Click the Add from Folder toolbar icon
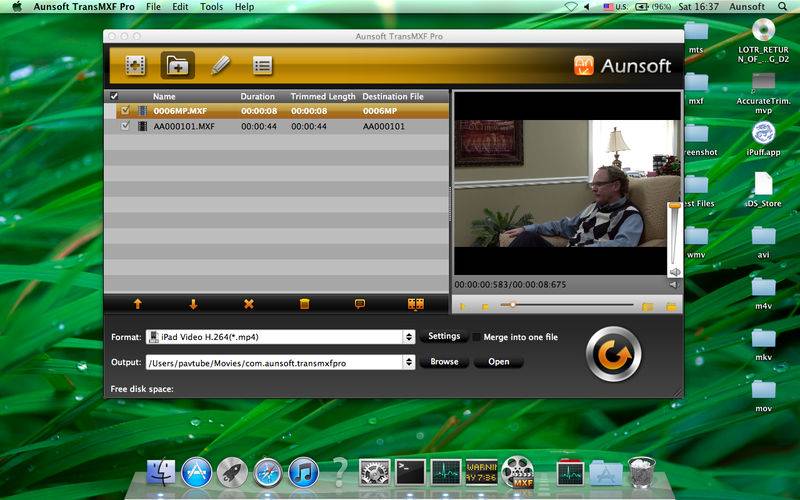 point(178,65)
